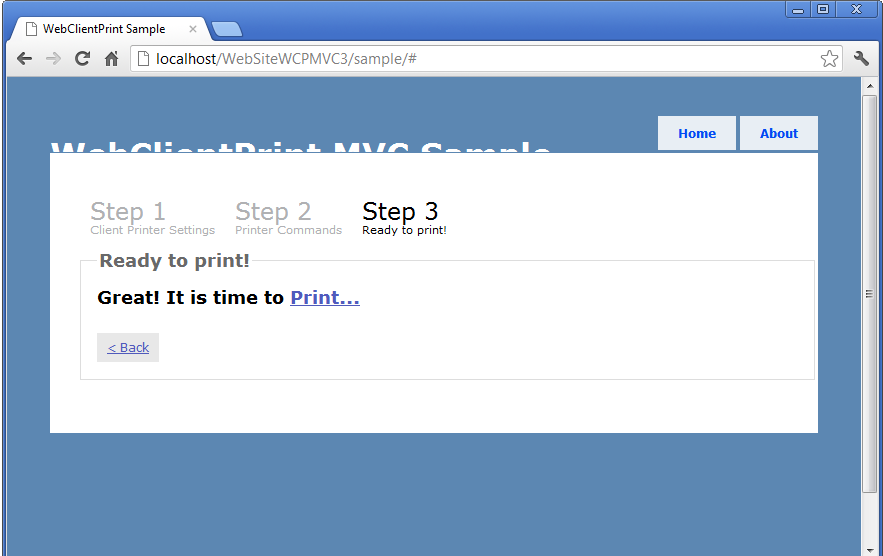Screen dimensions: 883x556
Task: Jump to Step 1 Client Printer Settings
Action: [153, 218]
